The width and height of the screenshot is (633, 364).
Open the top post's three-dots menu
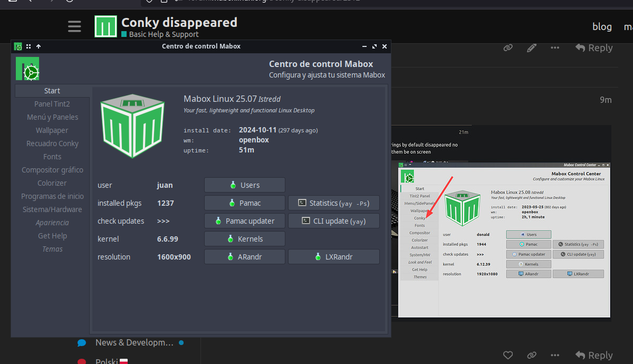click(555, 48)
